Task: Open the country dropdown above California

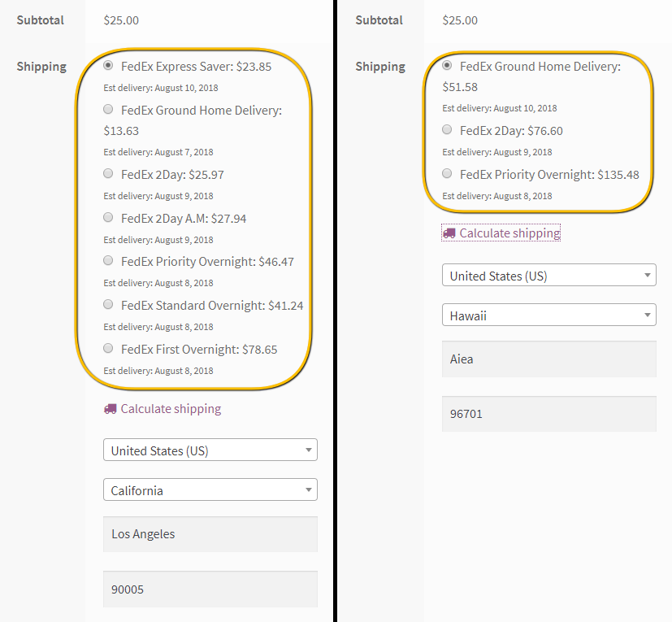Action: point(210,450)
